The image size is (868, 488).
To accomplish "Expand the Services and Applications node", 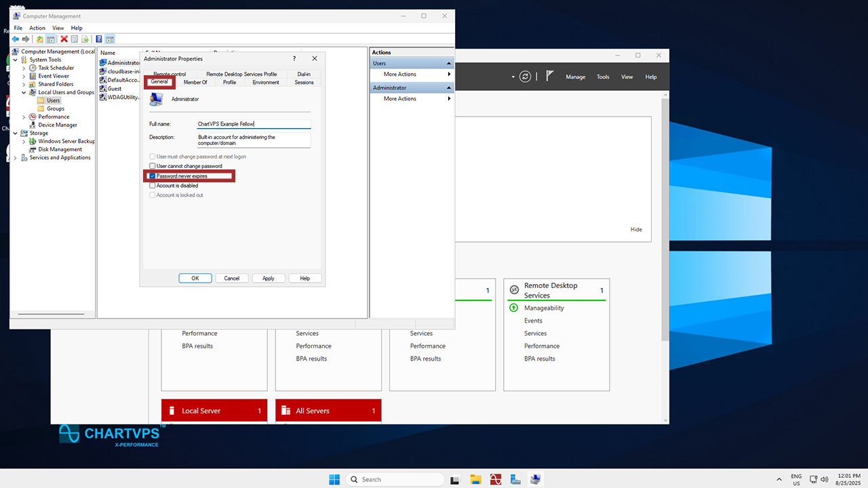I will click(16, 157).
